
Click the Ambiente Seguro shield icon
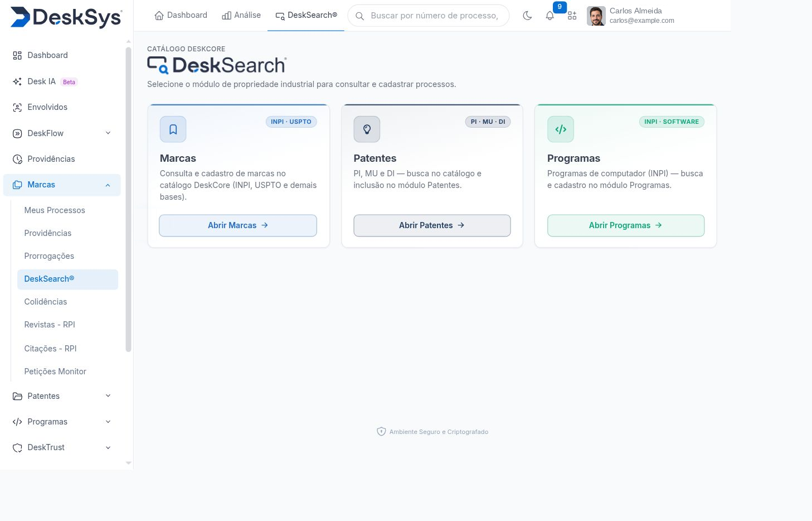click(x=381, y=431)
